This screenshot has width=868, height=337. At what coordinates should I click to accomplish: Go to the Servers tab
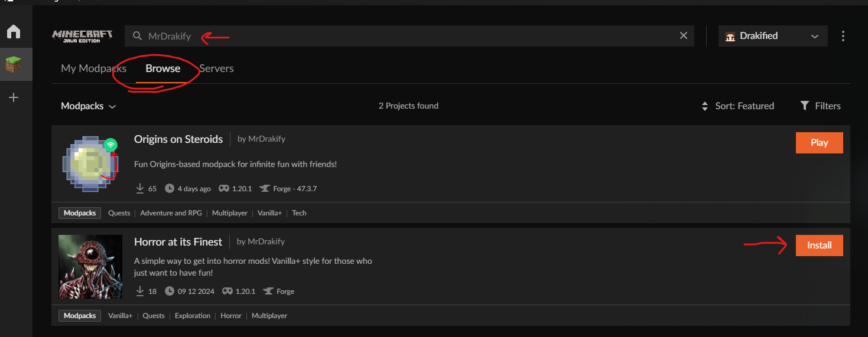tap(217, 68)
